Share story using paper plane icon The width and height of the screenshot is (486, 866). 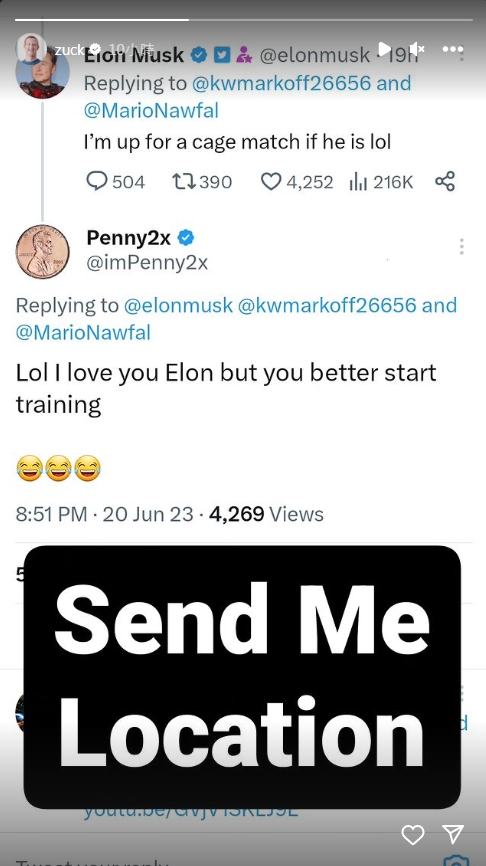point(453,835)
